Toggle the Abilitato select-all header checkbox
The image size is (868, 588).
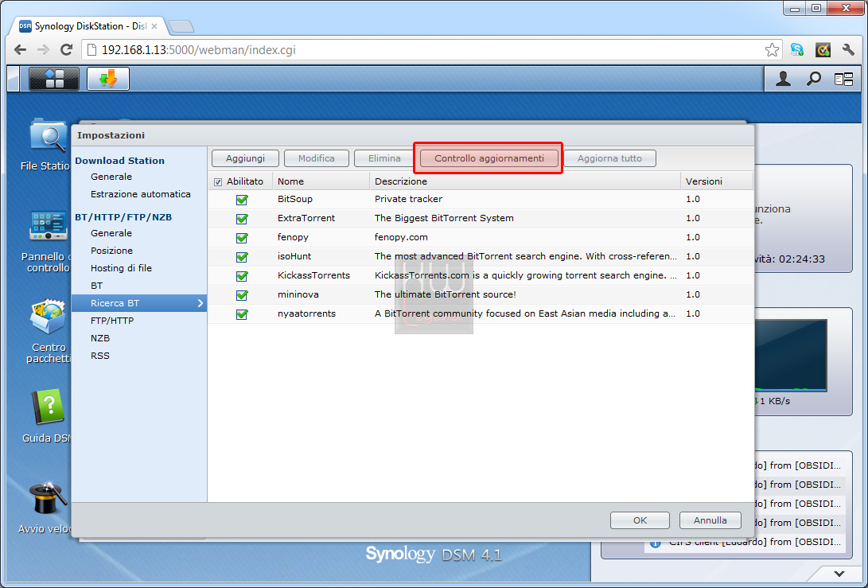[x=217, y=181]
